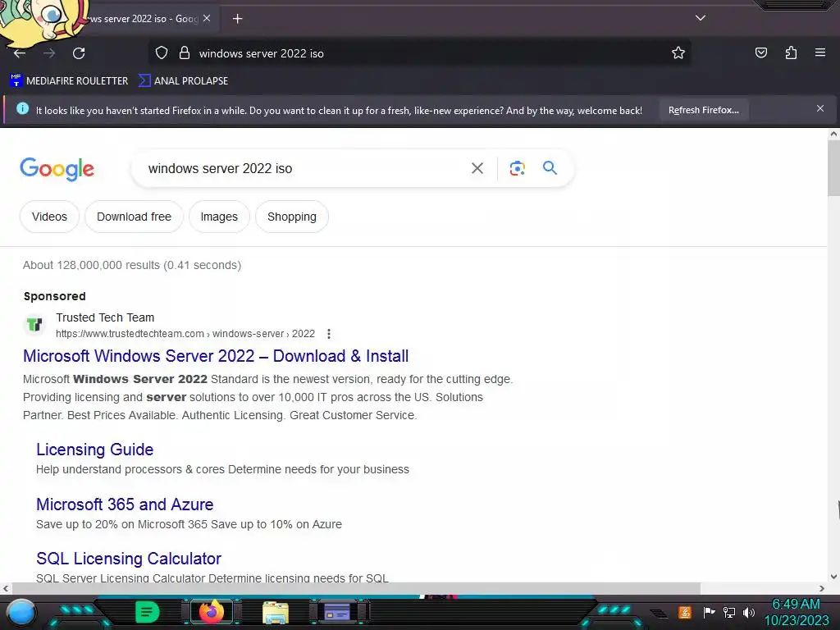Dismiss the Firefox refresh notification bar
Screen dimensions: 840x630
point(819,109)
